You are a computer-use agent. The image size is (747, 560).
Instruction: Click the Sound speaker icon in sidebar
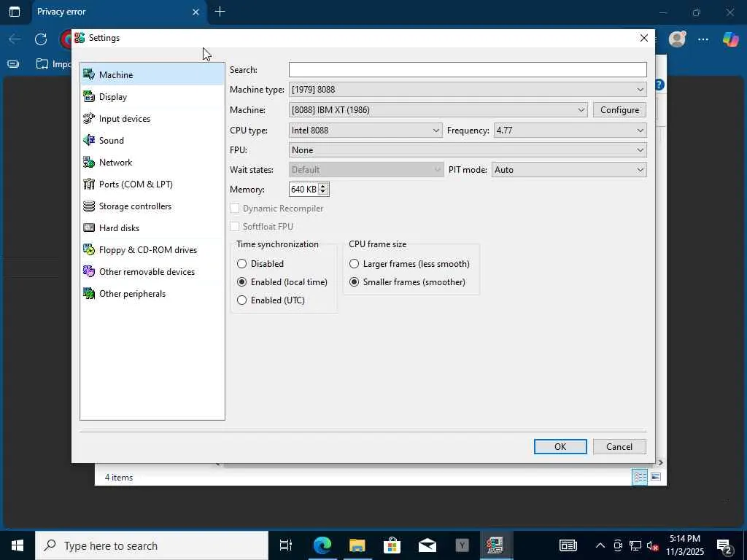point(89,141)
